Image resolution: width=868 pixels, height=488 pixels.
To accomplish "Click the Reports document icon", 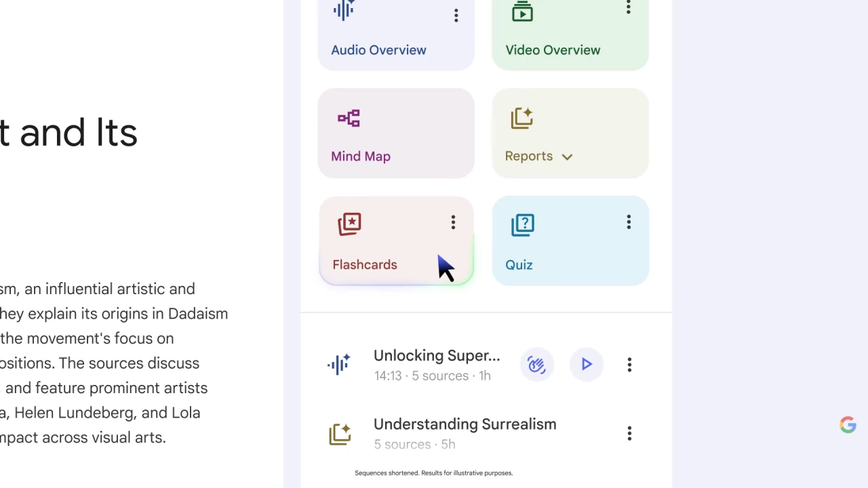I will [x=522, y=118].
